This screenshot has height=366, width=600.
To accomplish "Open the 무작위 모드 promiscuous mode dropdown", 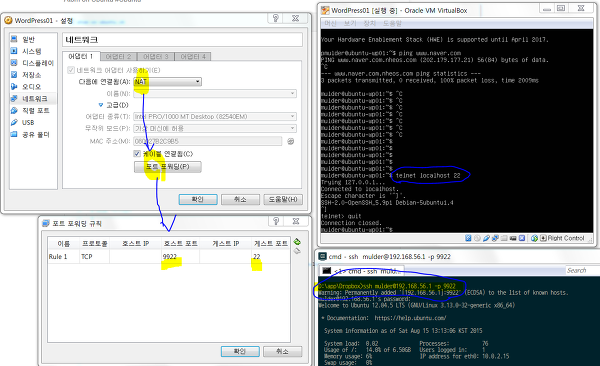I will click(215, 128).
